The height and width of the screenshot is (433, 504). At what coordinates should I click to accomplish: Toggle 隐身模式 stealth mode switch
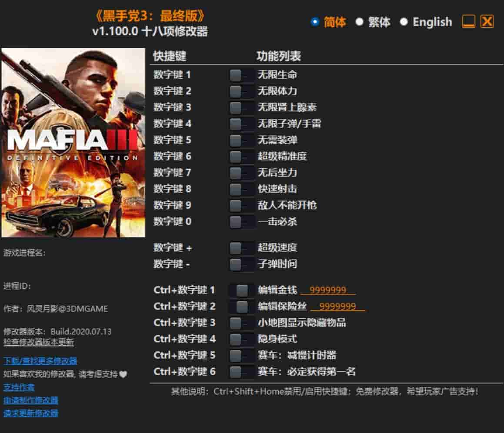241,339
